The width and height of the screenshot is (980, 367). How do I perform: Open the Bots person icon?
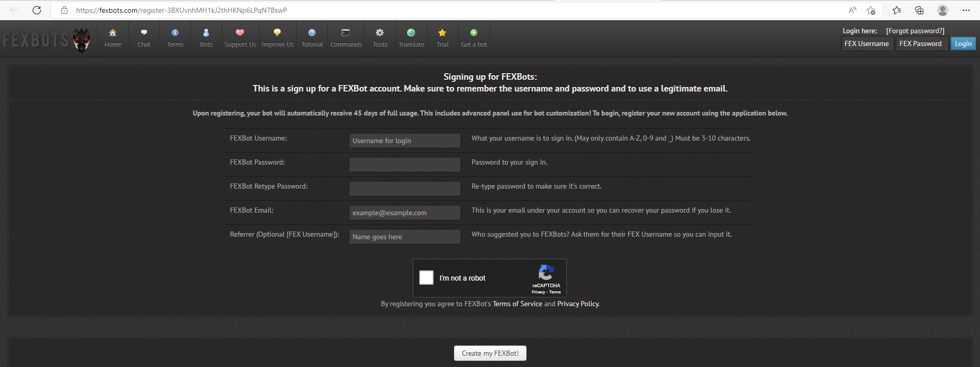(206, 33)
